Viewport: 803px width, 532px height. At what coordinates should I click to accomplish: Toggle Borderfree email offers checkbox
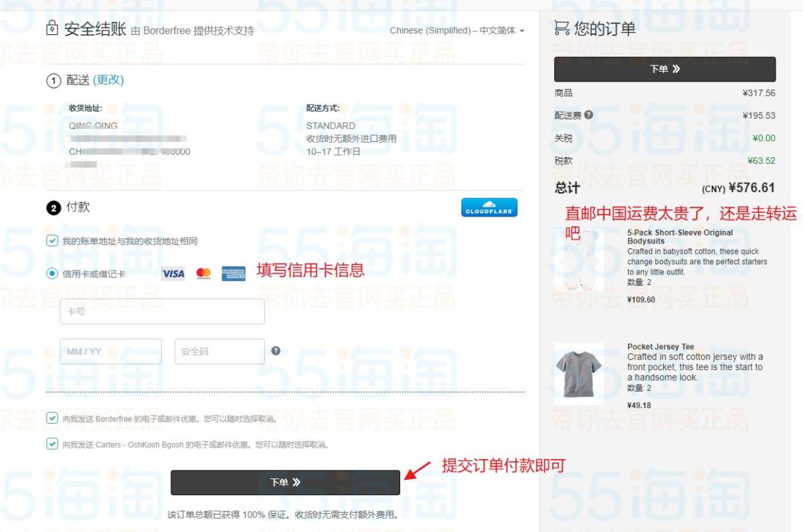coord(52,418)
